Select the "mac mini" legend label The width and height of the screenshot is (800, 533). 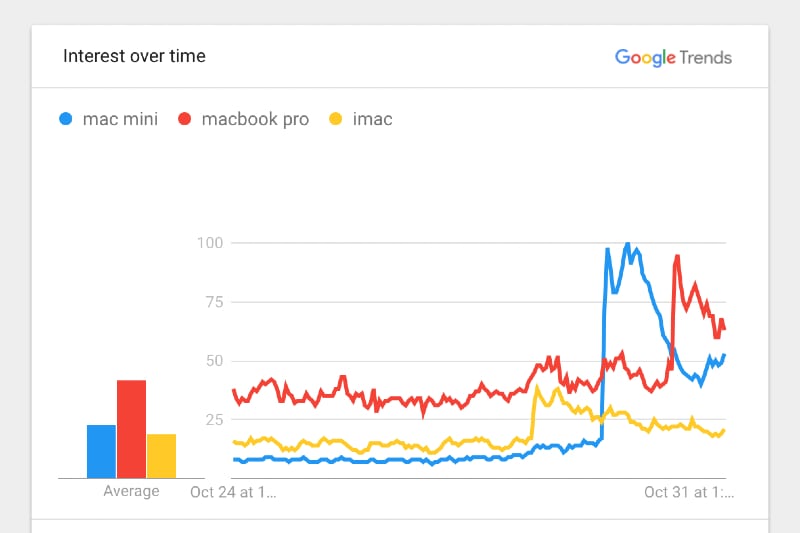point(120,119)
